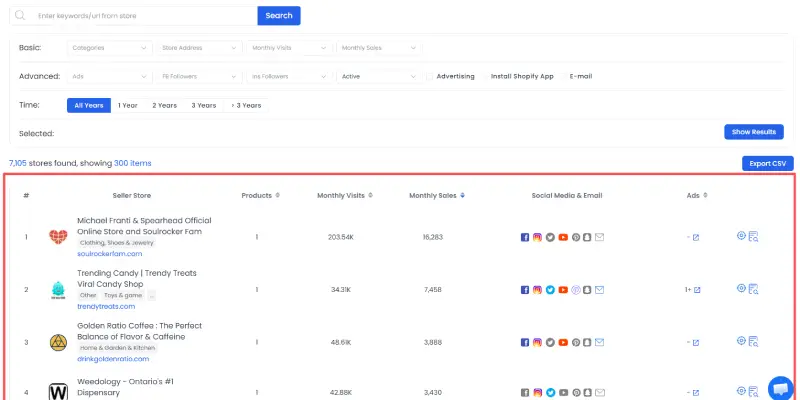This screenshot has height=400, width=800.
Task: Open the FB Followers dropdown
Action: coord(199,77)
